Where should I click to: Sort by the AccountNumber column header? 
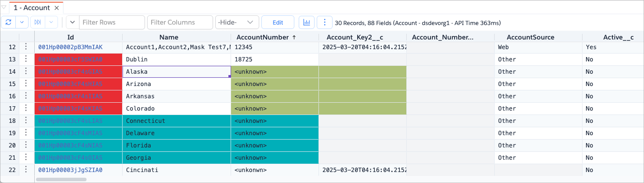[266, 37]
